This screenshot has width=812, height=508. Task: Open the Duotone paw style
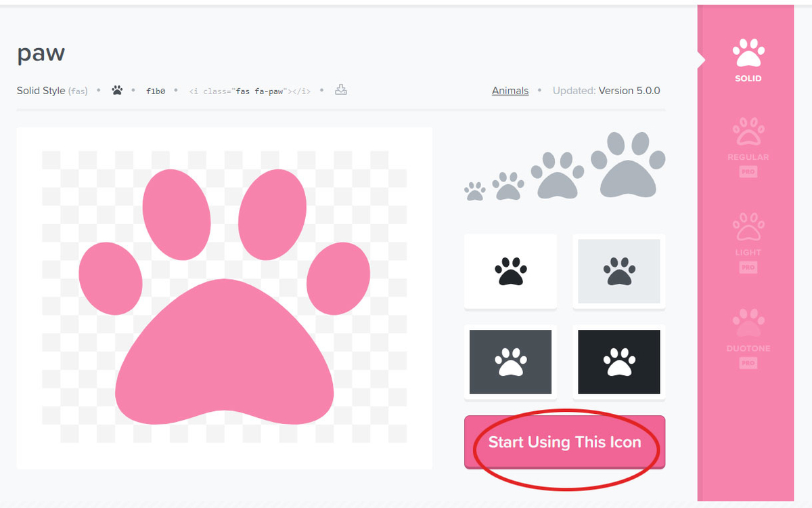(x=747, y=329)
